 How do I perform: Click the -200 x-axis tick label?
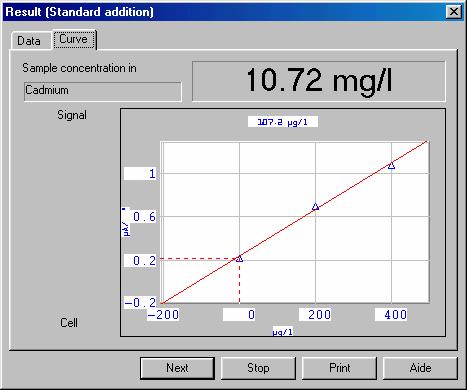coord(163,315)
